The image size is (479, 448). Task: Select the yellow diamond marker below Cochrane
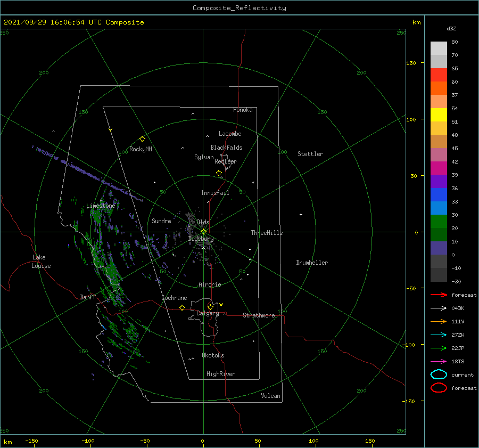(x=183, y=308)
